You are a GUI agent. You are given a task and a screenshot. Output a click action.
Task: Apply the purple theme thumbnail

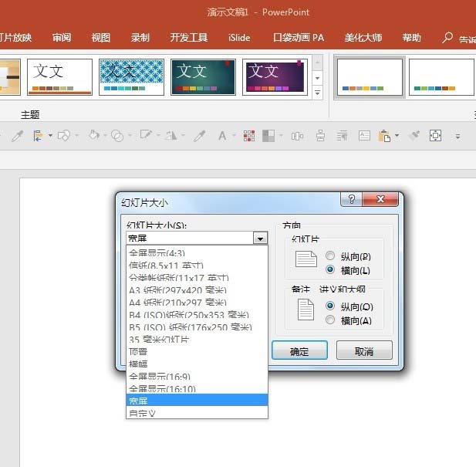point(275,77)
